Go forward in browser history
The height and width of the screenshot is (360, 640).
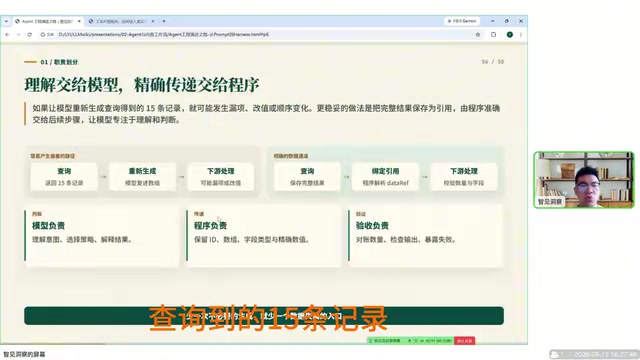[18, 35]
